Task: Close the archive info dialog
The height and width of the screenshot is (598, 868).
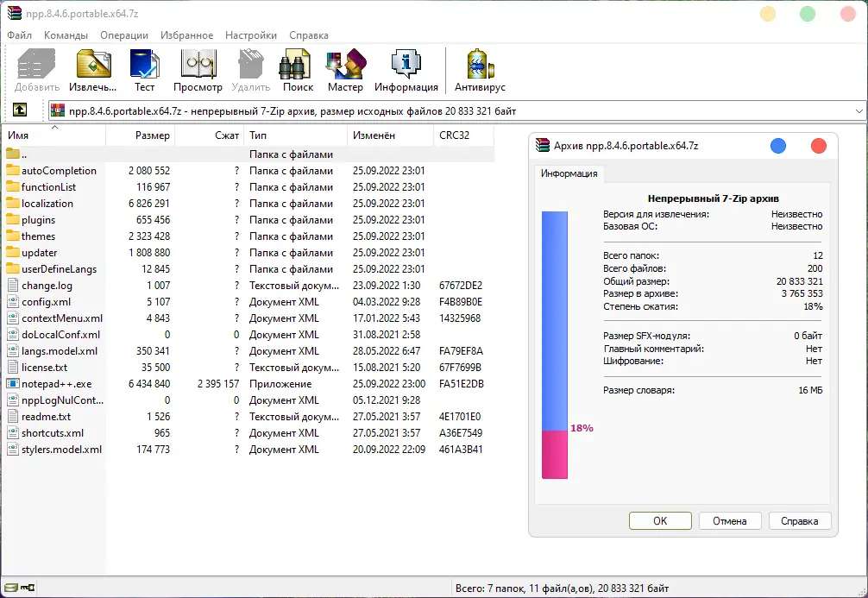Action: pyautogui.click(x=819, y=146)
